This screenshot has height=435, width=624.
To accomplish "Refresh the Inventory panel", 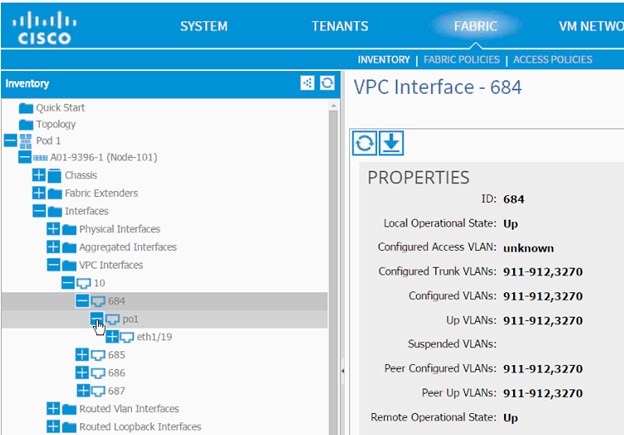I will (327, 83).
